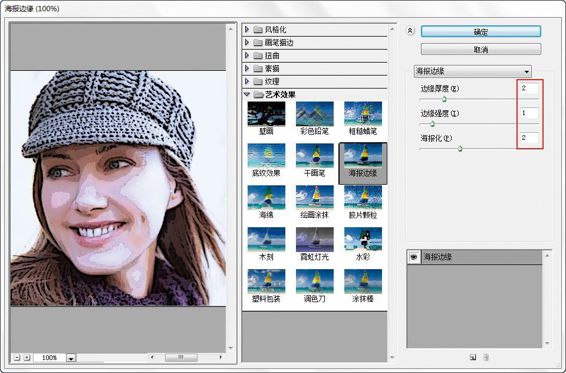Expand the 扭曲 filter folder

[247, 55]
